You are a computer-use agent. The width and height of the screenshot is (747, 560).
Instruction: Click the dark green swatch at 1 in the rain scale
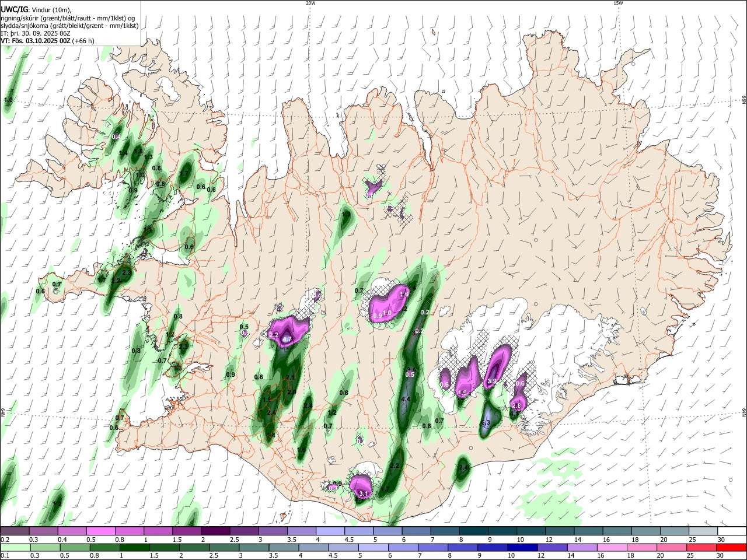point(134,547)
